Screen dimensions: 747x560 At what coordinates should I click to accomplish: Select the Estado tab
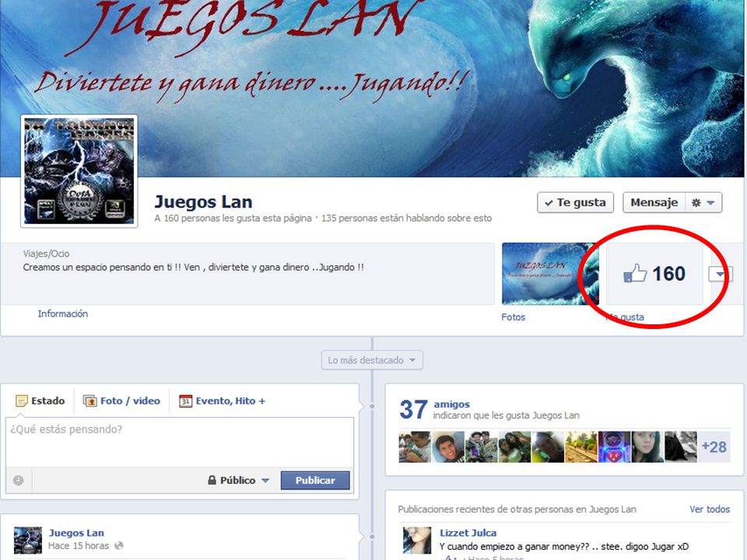click(40, 401)
